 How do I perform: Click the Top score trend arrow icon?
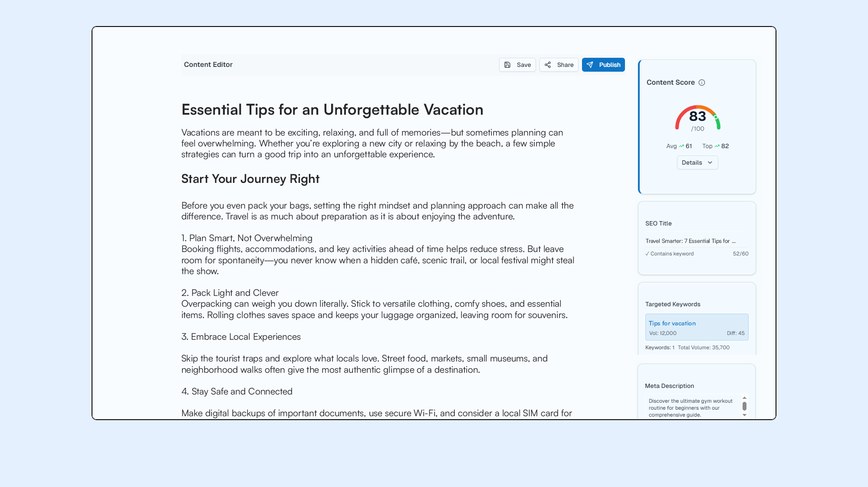pyautogui.click(x=717, y=146)
